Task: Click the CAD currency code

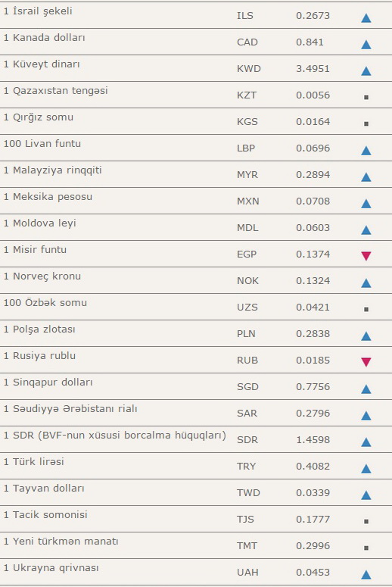Action: pos(247,42)
